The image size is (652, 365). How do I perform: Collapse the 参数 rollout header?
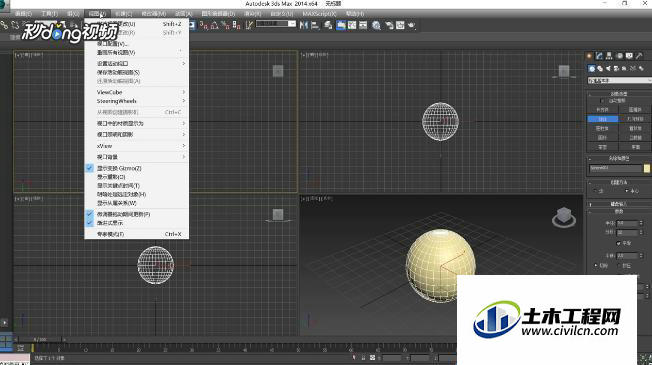(x=619, y=212)
